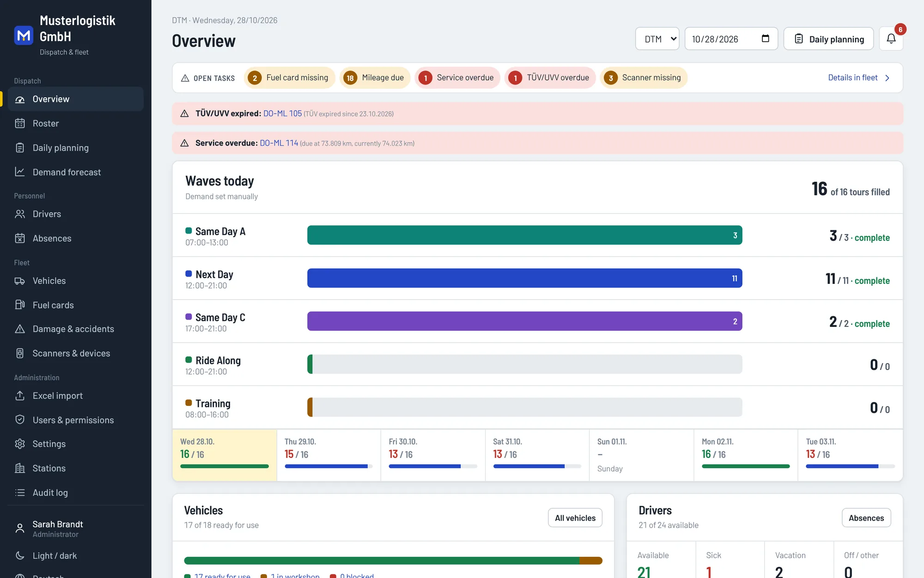
Task: Click the Next Day blue progress bar
Action: pyautogui.click(x=524, y=278)
